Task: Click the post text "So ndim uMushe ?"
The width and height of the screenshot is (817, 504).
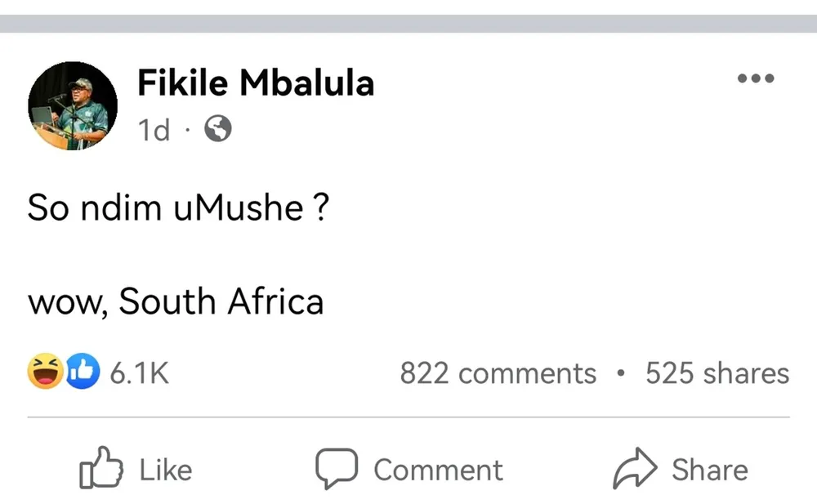Action: coord(178,209)
